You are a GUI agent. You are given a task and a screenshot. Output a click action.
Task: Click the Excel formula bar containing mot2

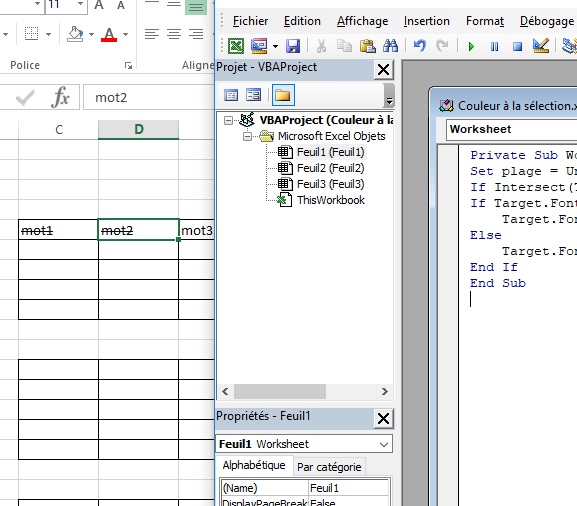point(149,98)
